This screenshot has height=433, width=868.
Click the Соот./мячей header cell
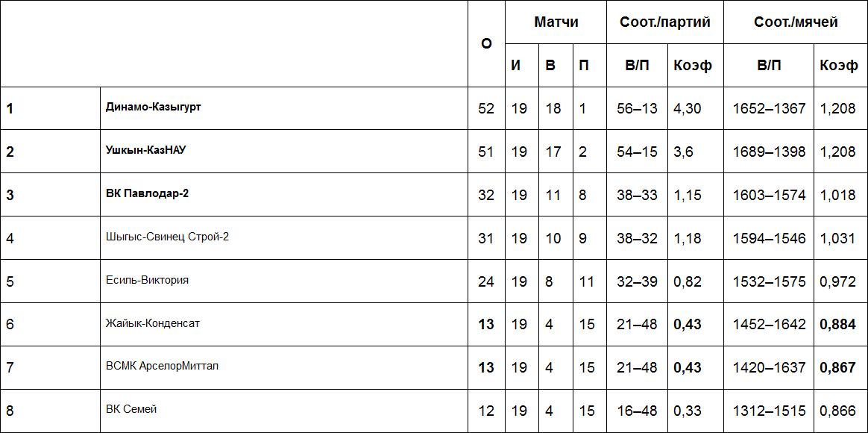pyautogui.click(x=796, y=22)
